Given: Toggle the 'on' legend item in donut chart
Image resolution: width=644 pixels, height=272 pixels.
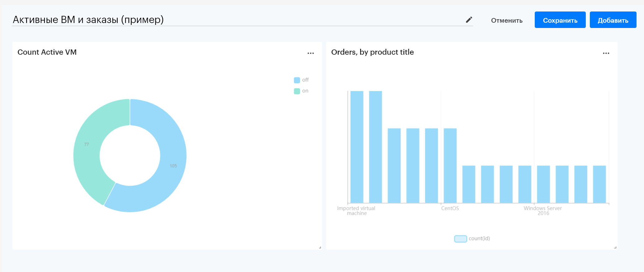Looking at the screenshot, I should [301, 91].
